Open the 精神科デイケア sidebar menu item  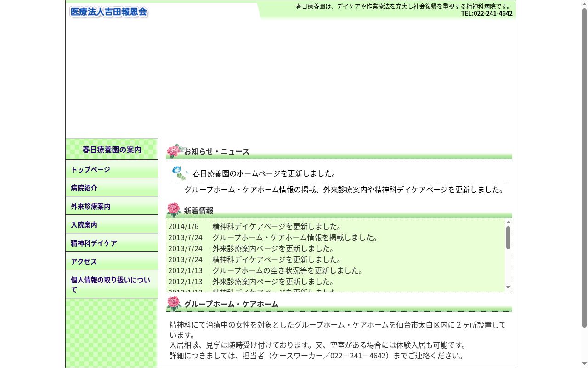[112, 242]
